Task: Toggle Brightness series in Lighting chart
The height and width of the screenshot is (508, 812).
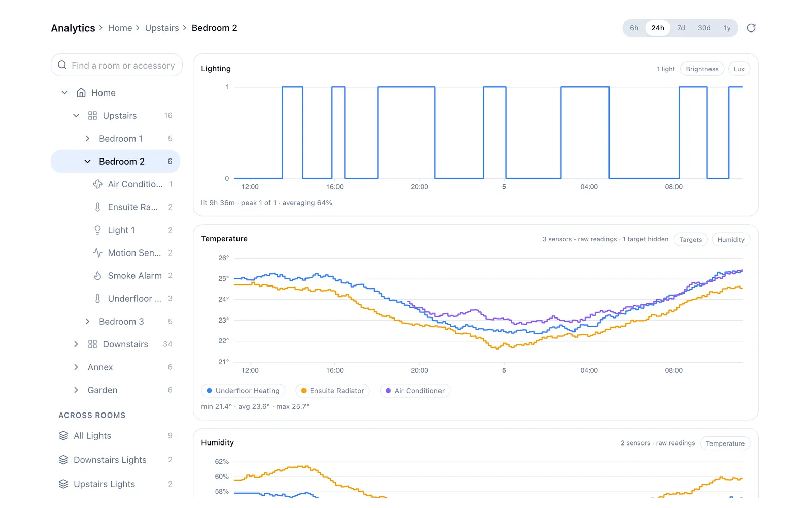Action: tap(702, 69)
